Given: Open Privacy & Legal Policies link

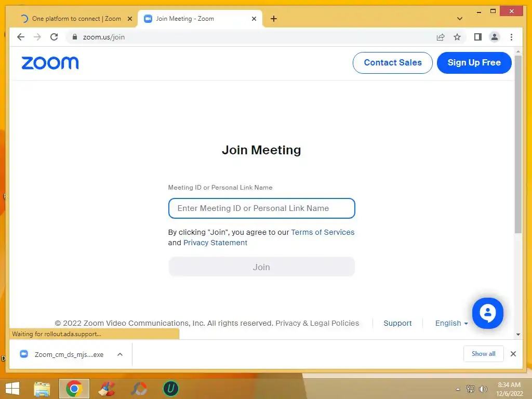Looking at the screenshot, I should tap(317, 323).
